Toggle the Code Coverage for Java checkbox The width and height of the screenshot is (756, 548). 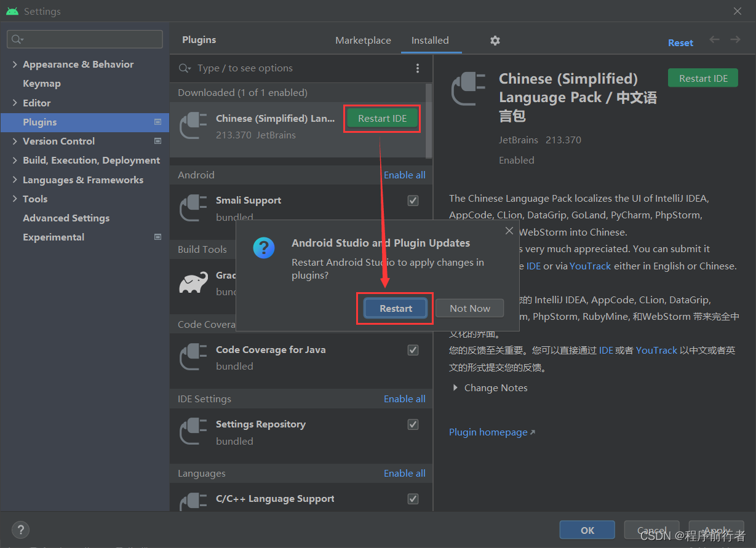413,350
